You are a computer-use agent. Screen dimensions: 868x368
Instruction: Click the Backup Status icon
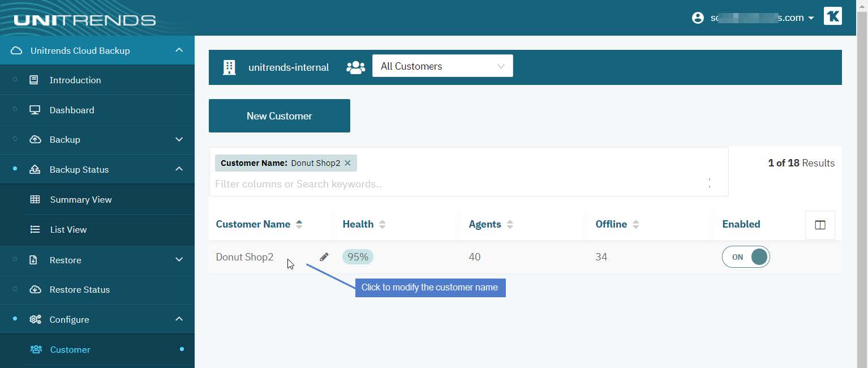(35, 169)
